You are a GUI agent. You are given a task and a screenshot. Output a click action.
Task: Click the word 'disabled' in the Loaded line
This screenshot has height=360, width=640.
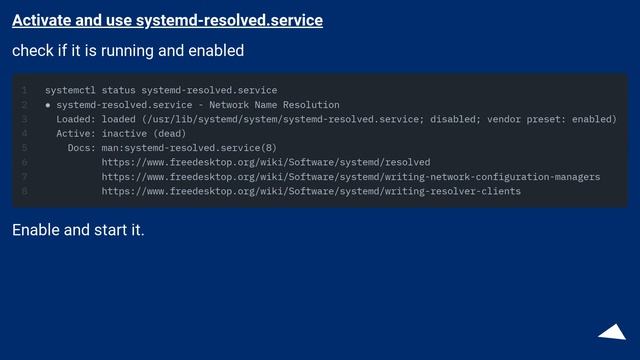453,119
